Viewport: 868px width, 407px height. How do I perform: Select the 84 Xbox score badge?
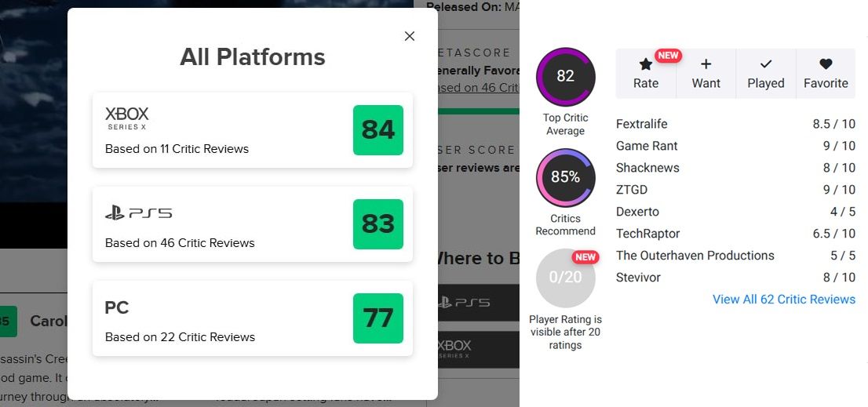[x=378, y=130]
